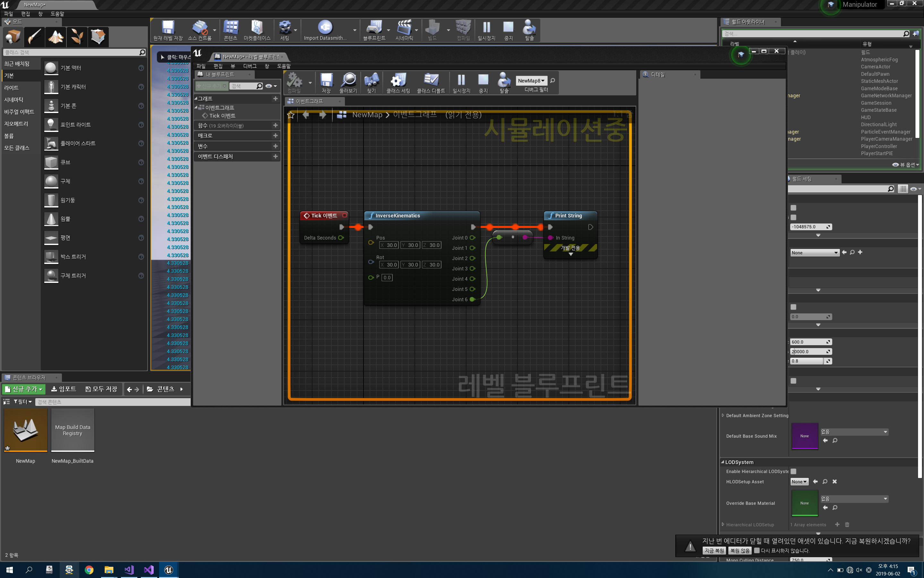This screenshot has height=578, width=924.
Task: Open Settings toolbar icon in main editor
Action: [285, 28]
